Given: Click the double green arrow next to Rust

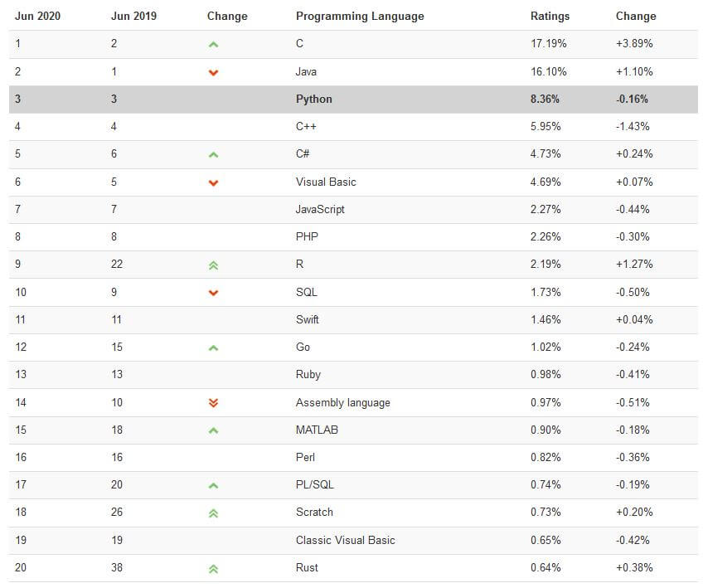Looking at the screenshot, I should click(x=214, y=569).
